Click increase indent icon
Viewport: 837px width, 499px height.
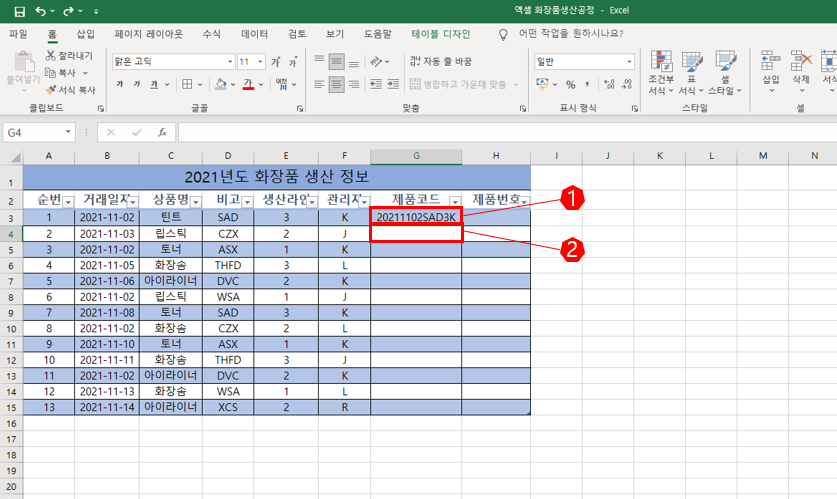393,84
